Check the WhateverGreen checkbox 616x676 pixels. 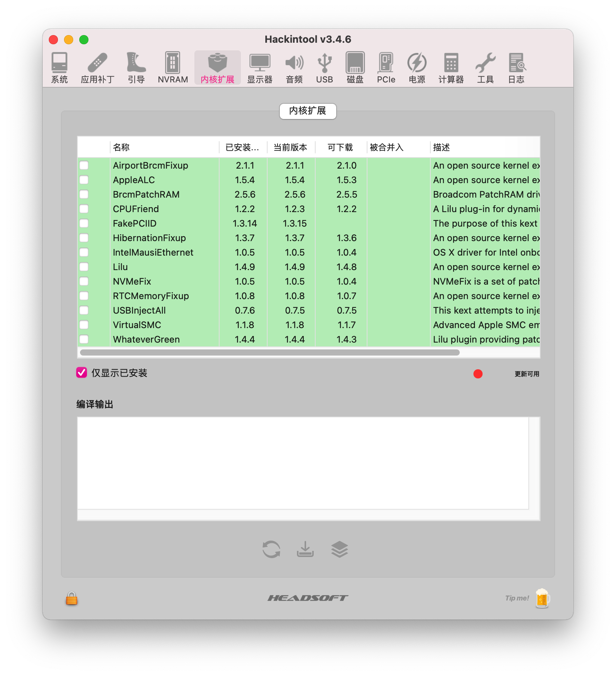pyautogui.click(x=84, y=339)
